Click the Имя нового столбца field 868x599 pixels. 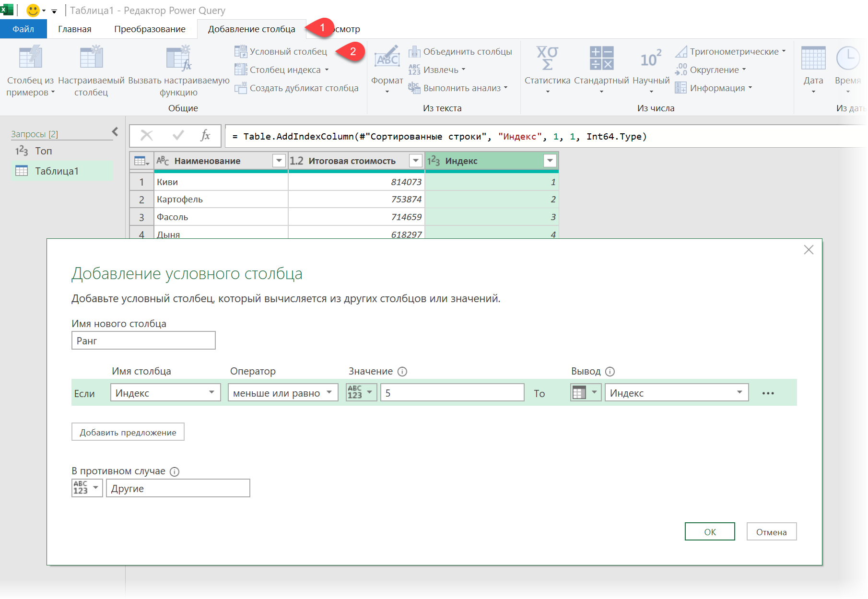point(143,341)
